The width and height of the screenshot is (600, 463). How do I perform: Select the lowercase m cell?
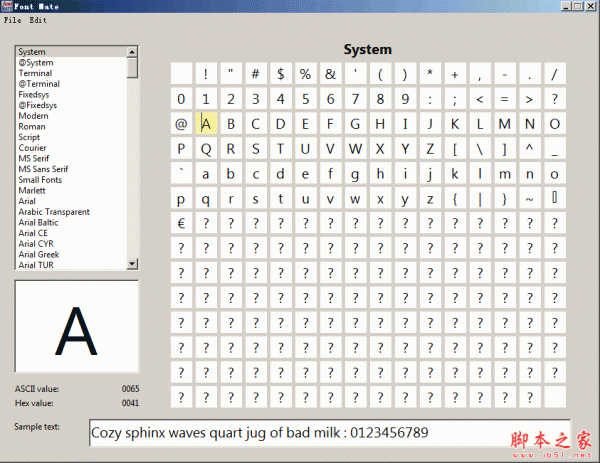click(x=505, y=174)
